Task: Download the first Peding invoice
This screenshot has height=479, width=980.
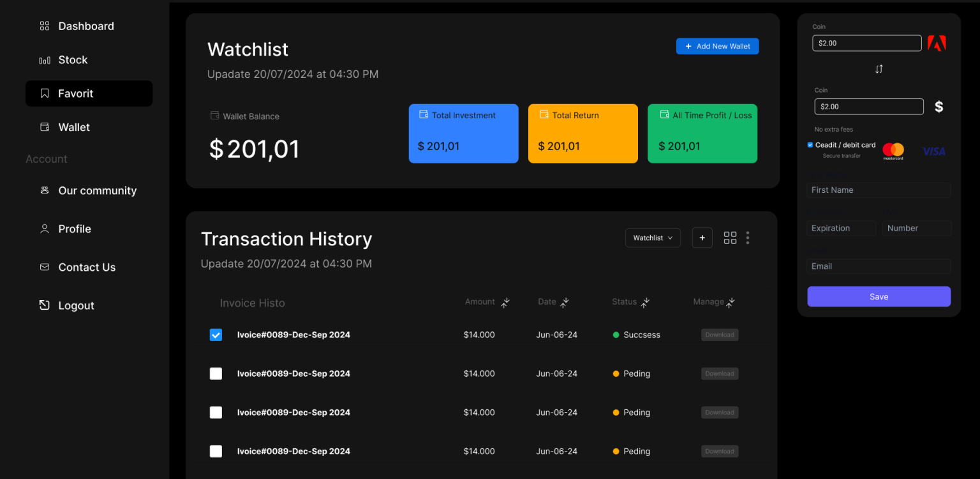Action: point(720,374)
